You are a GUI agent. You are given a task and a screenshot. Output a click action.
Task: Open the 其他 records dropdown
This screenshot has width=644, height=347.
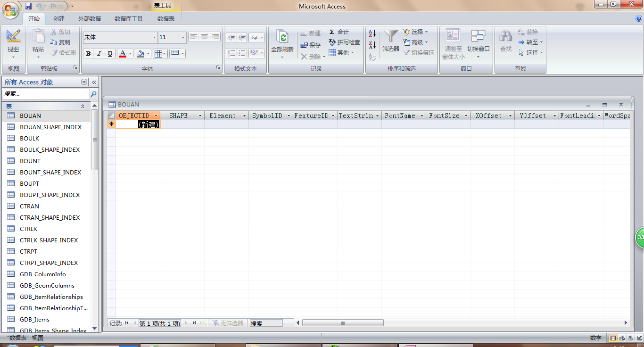342,53
